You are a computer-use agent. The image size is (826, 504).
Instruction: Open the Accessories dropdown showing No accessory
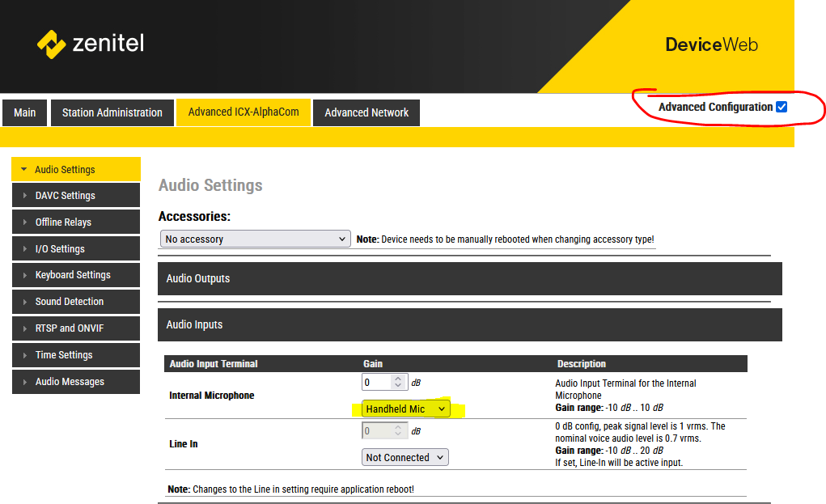[255, 239]
